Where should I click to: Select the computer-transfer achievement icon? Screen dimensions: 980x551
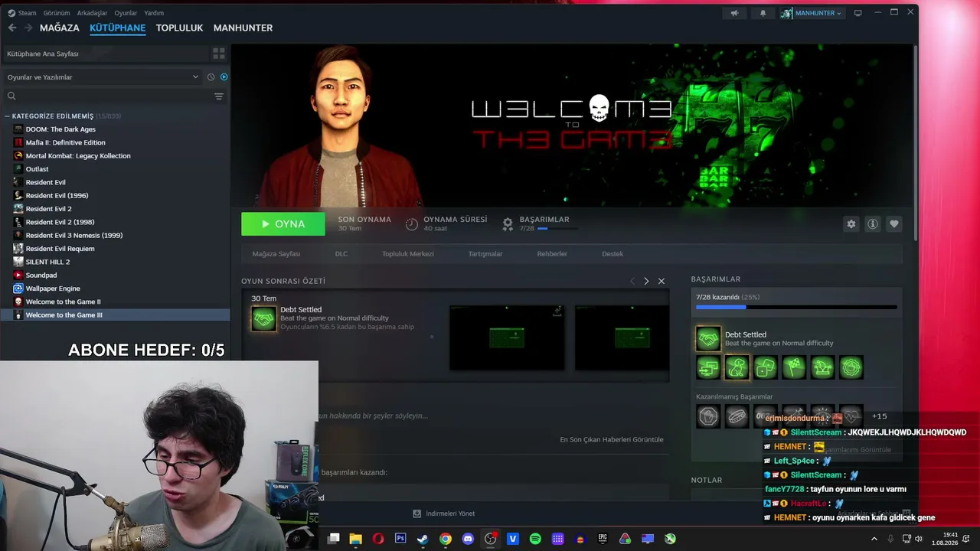click(708, 367)
